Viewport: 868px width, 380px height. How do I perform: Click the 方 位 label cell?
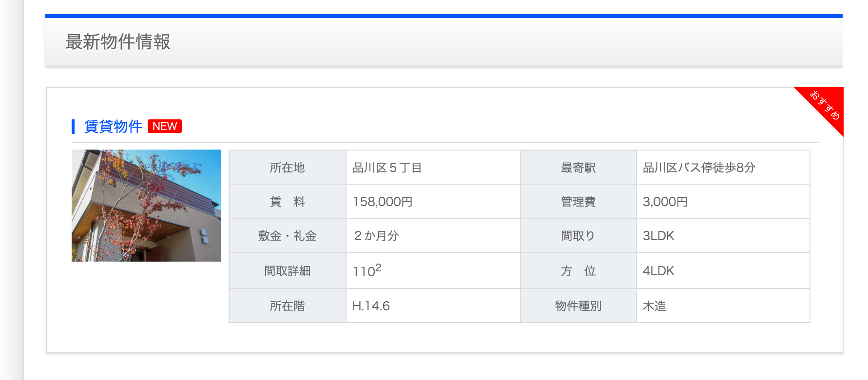579,271
